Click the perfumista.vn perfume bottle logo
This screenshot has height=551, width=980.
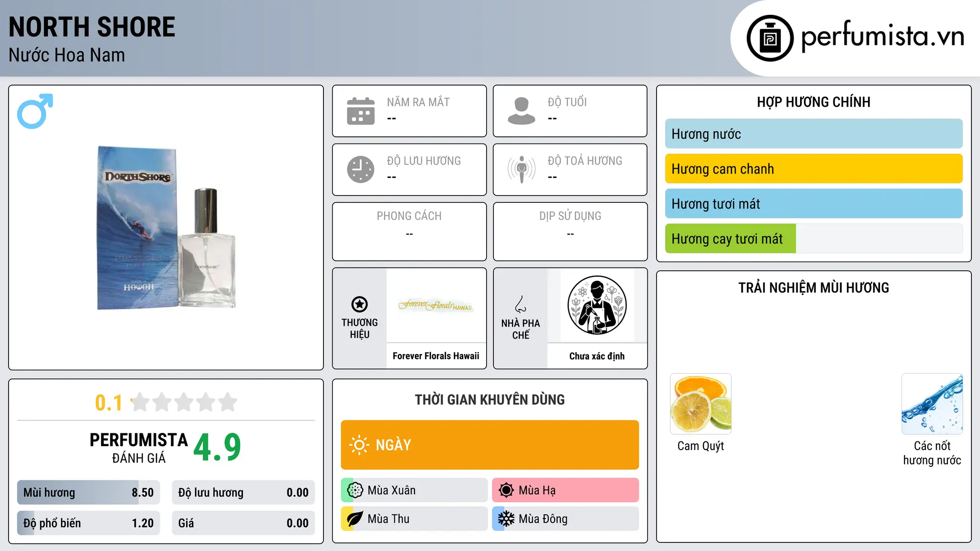click(770, 38)
